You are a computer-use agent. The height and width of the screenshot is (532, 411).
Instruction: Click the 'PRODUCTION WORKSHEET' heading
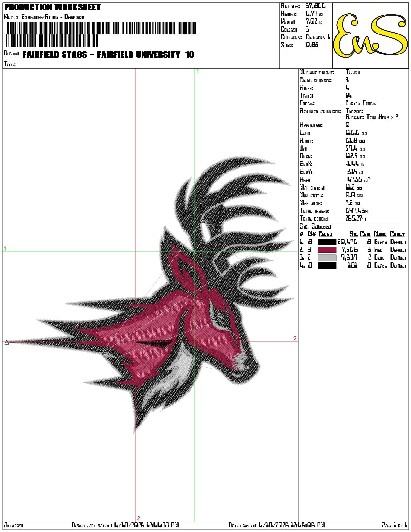(x=53, y=7)
